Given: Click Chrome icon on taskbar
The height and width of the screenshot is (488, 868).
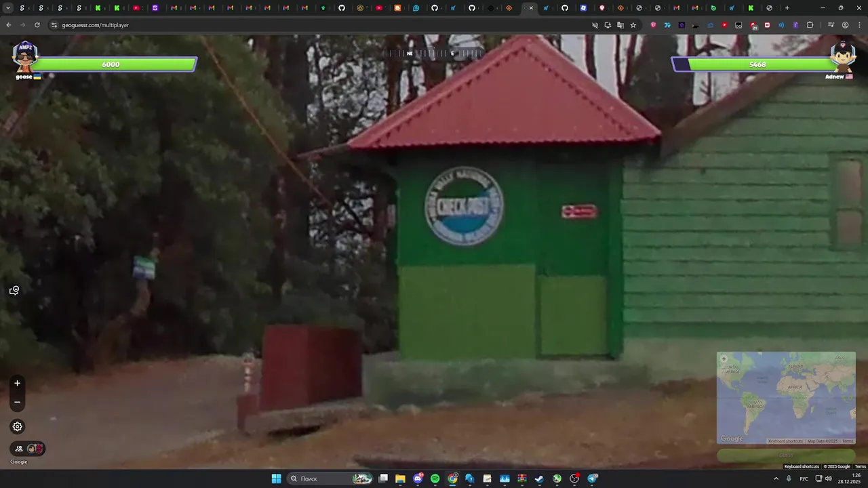Looking at the screenshot, I should coord(452,479).
